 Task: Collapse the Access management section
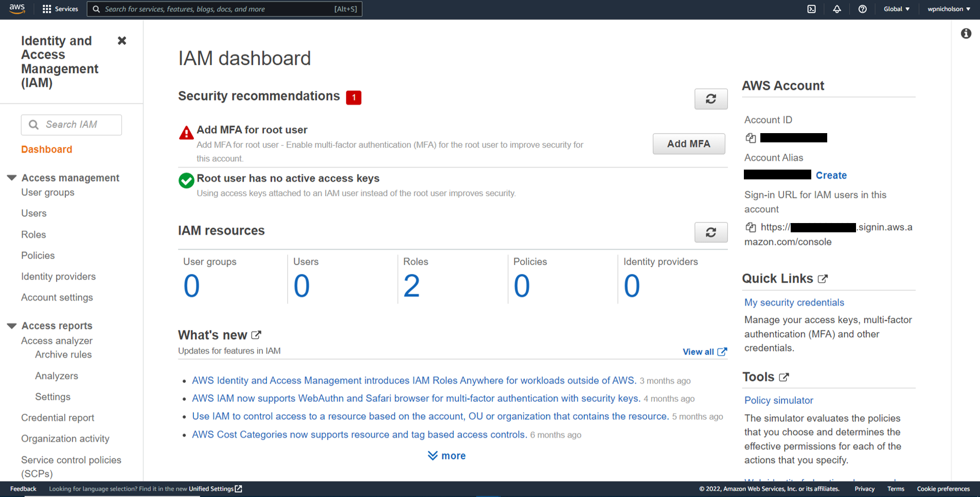tap(12, 178)
